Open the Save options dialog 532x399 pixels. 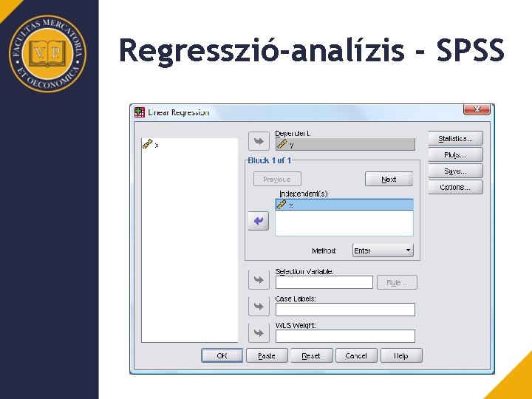tap(455, 171)
